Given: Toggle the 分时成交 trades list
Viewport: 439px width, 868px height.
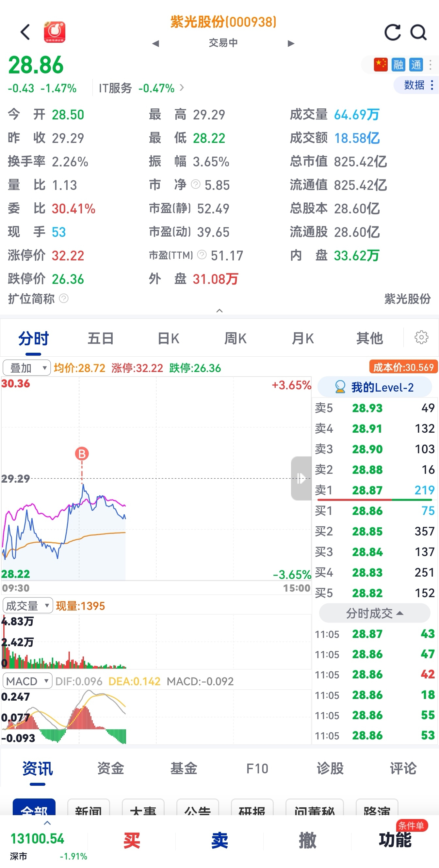Looking at the screenshot, I should pos(374,613).
